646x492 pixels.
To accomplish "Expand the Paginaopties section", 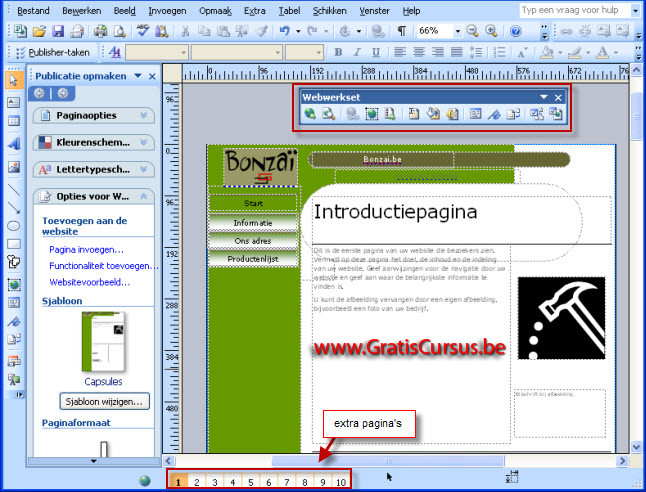I will (x=94, y=115).
